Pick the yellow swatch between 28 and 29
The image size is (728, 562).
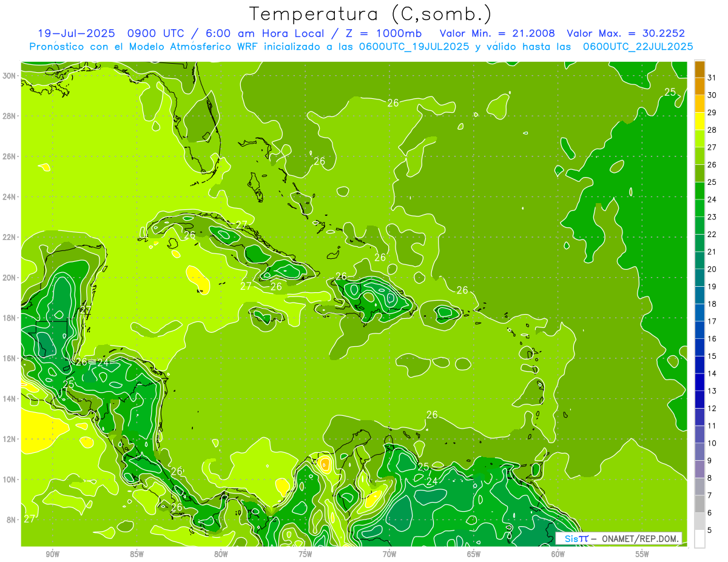699,121
